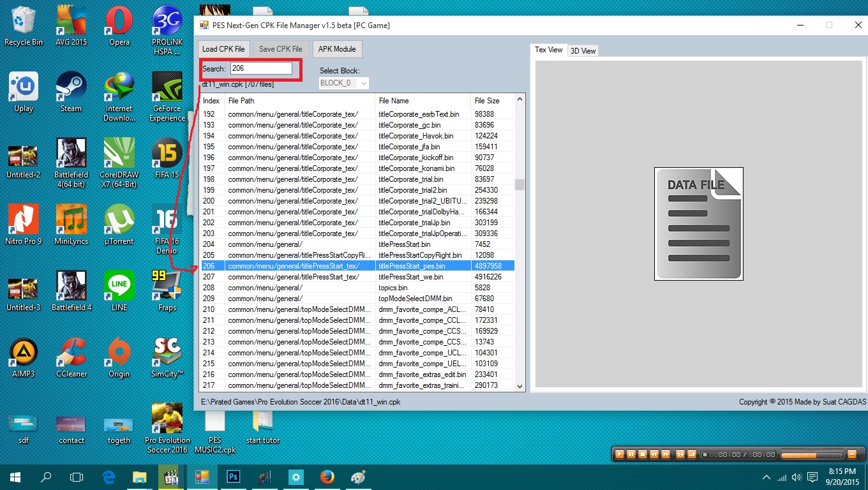
Task: Launch the MiniLyrics desktop shortcut
Action: pyautogui.click(x=71, y=225)
